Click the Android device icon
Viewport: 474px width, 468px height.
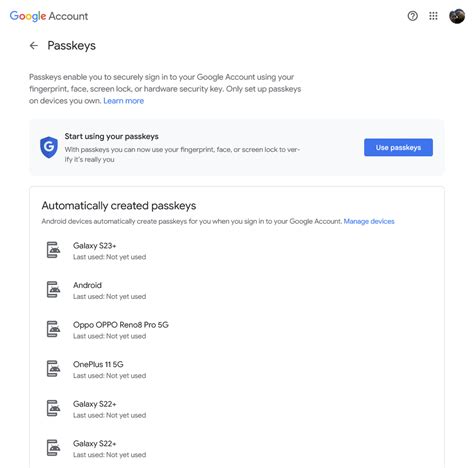pyautogui.click(x=53, y=290)
